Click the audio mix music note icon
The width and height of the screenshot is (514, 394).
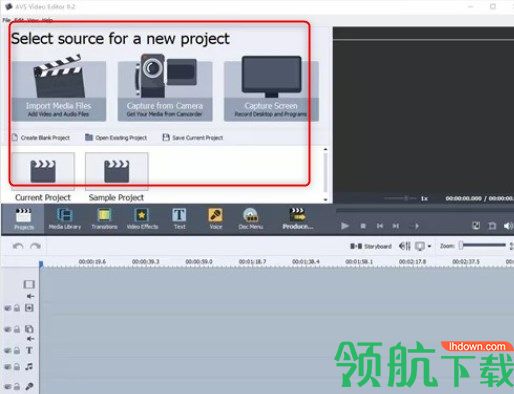point(29,367)
